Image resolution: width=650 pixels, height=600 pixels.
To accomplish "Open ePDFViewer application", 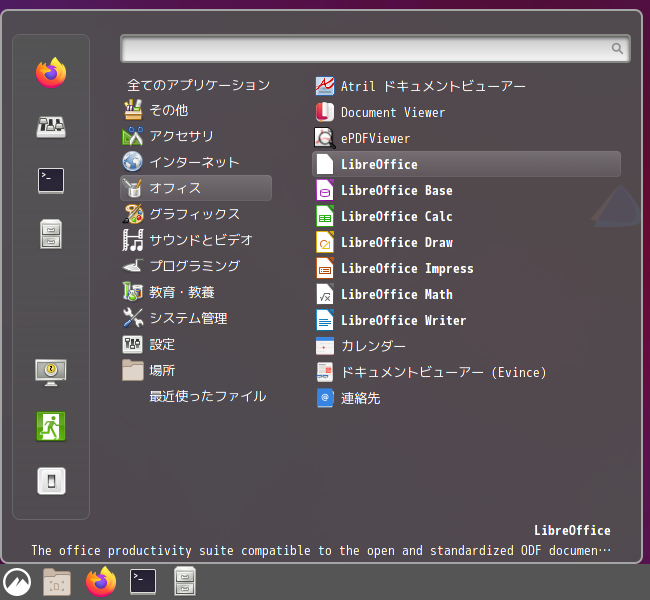I will 466,138.
